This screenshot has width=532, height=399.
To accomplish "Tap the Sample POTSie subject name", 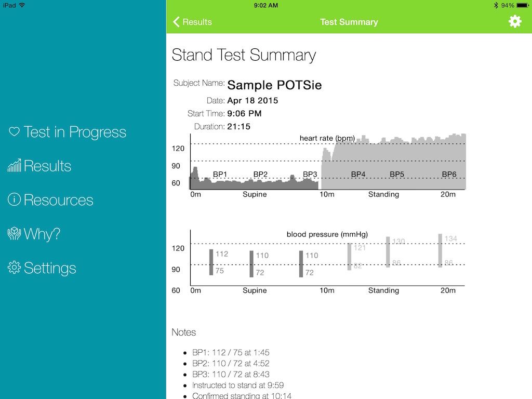I will [x=274, y=85].
